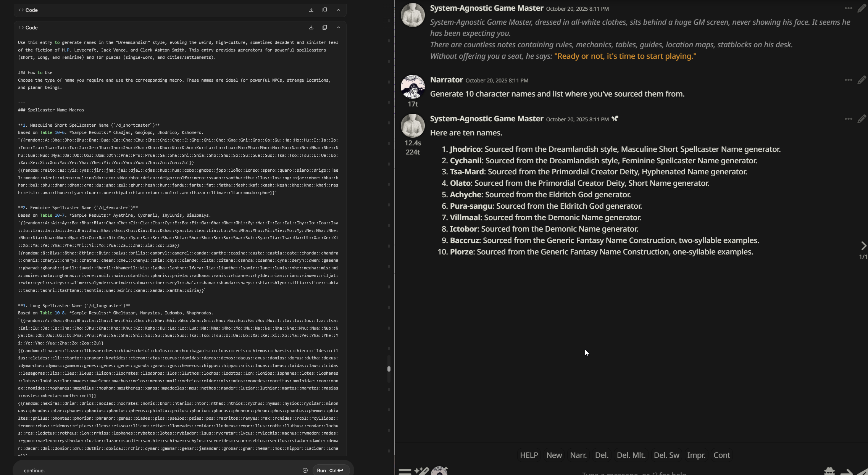Click the Cont quick reply button

pos(721,455)
